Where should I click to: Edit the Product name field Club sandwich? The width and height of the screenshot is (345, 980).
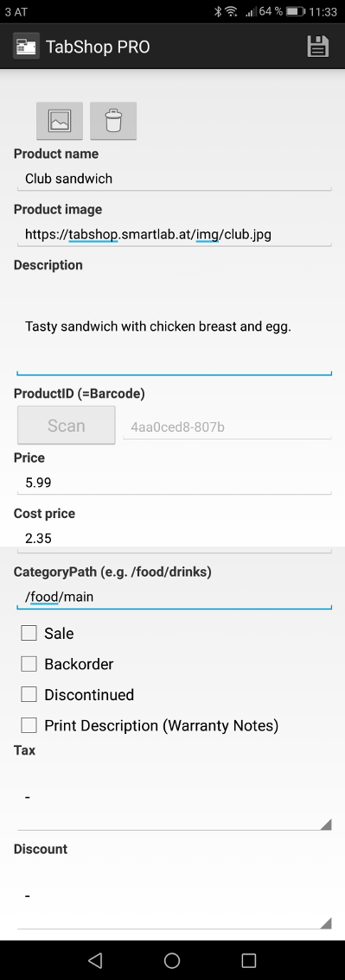pyautogui.click(x=174, y=179)
